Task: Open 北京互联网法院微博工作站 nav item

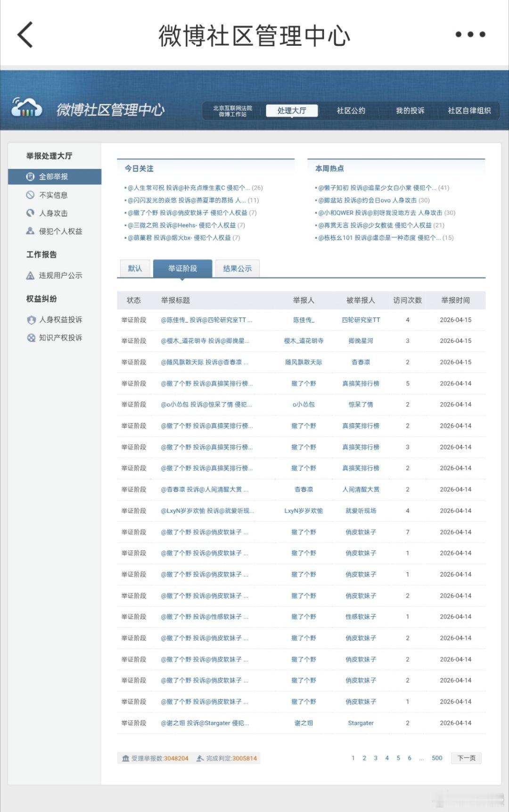Action: point(232,111)
